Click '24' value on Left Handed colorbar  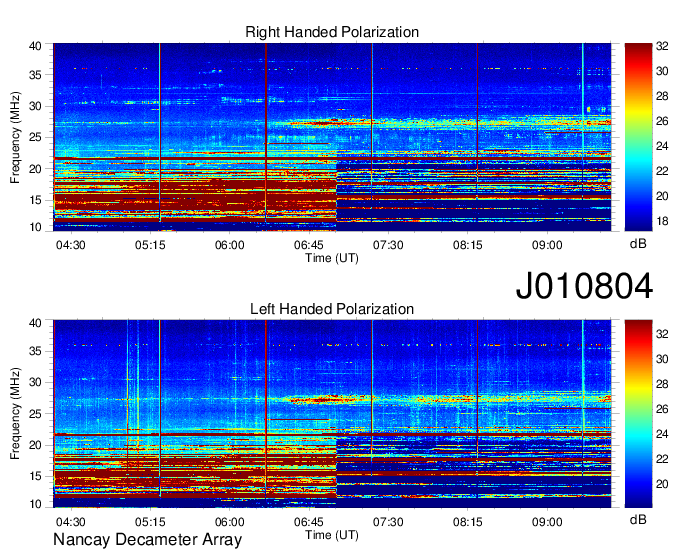pyautogui.click(x=662, y=434)
